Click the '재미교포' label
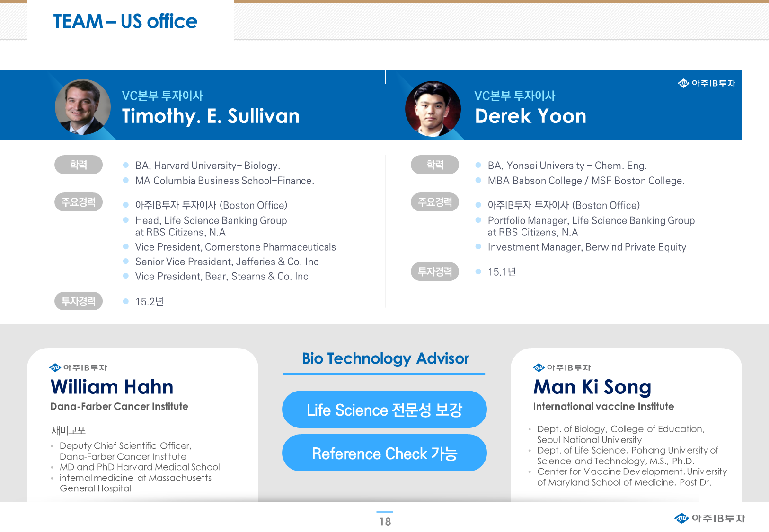Screen dimensions: 769x532 tap(69, 430)
